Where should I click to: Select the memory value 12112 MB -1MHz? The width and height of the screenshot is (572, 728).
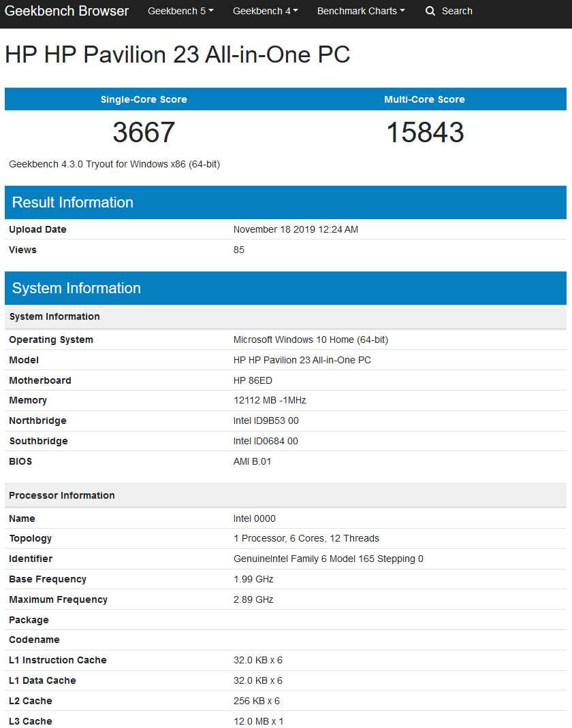tap(270, 400)
